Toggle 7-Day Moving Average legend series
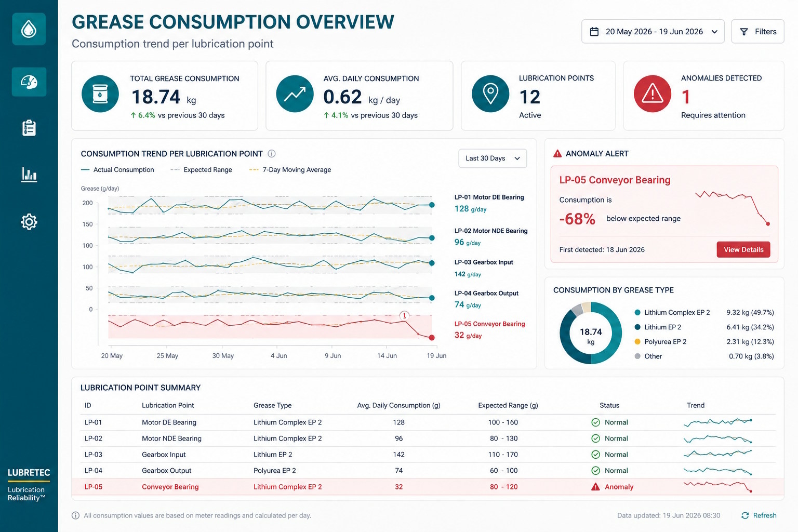The height and width of the screenshot is (532, 798). pyautogui.click(x=290, y=170)
